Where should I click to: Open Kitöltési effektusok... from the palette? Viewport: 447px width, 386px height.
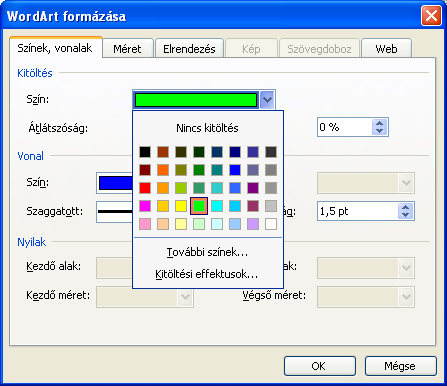click(207, 274)
